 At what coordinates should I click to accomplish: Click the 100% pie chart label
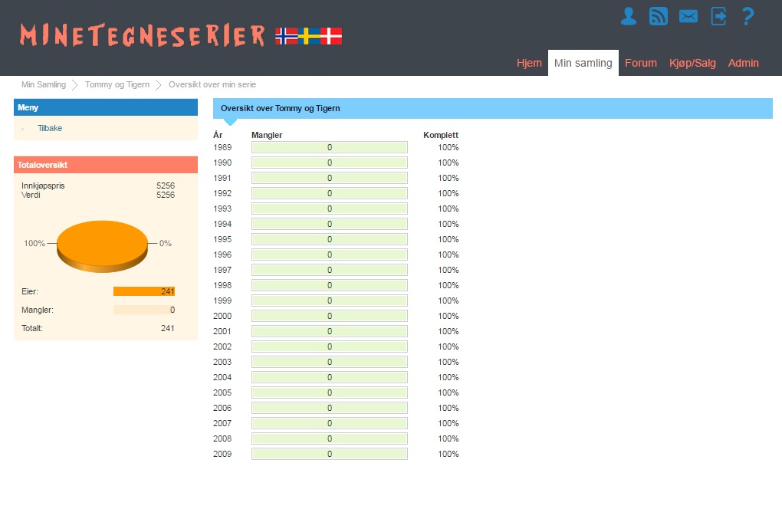coord(34,243)
